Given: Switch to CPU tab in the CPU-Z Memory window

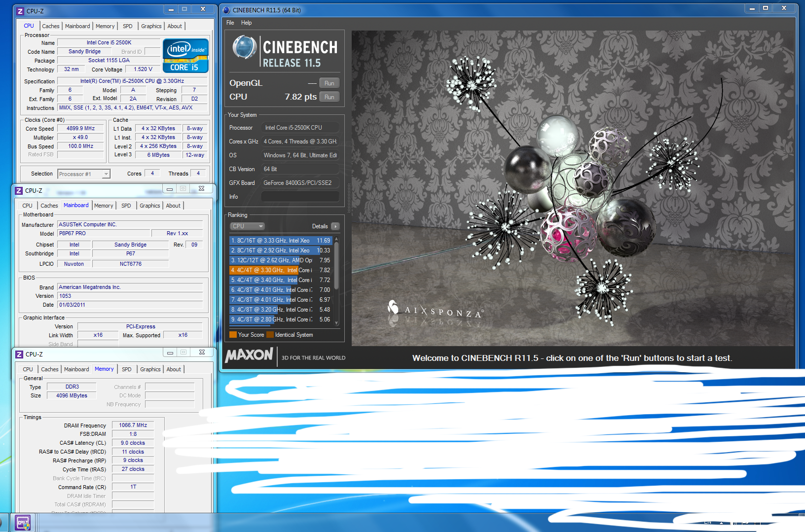Looking at the screenshot, I should click(x=28, y=369).
